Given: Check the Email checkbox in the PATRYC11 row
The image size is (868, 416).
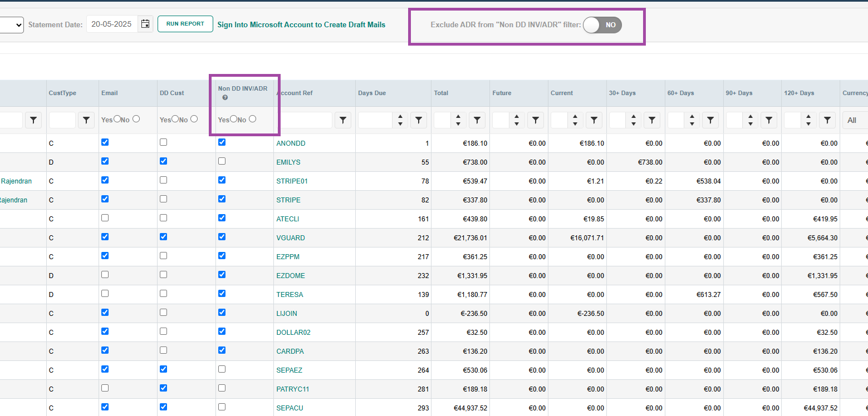Looking at the screenshot, I should pyautogui.click(x=105, y=388).
